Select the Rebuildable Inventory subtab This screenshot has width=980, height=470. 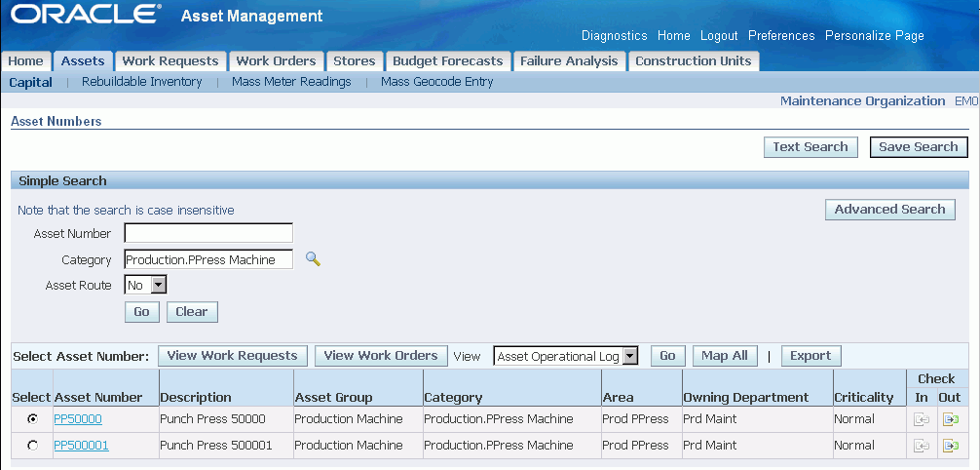click(x=142, y=82)
